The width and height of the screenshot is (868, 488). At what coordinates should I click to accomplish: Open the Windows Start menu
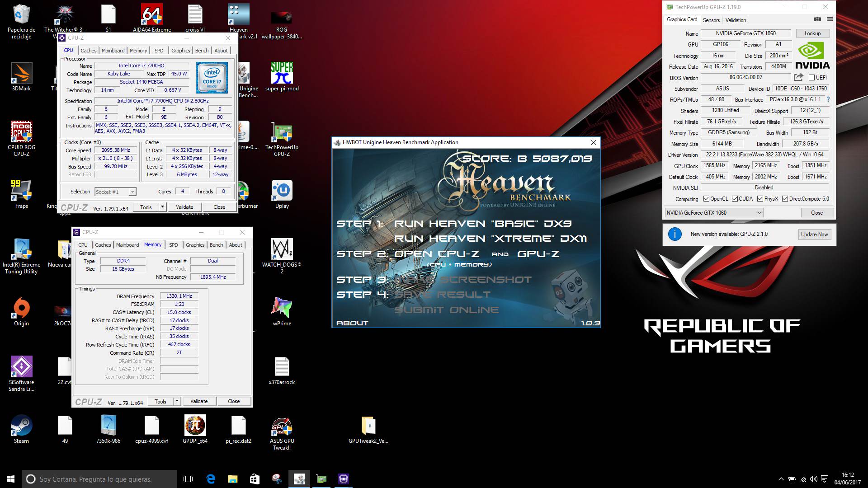click(11, 479)
